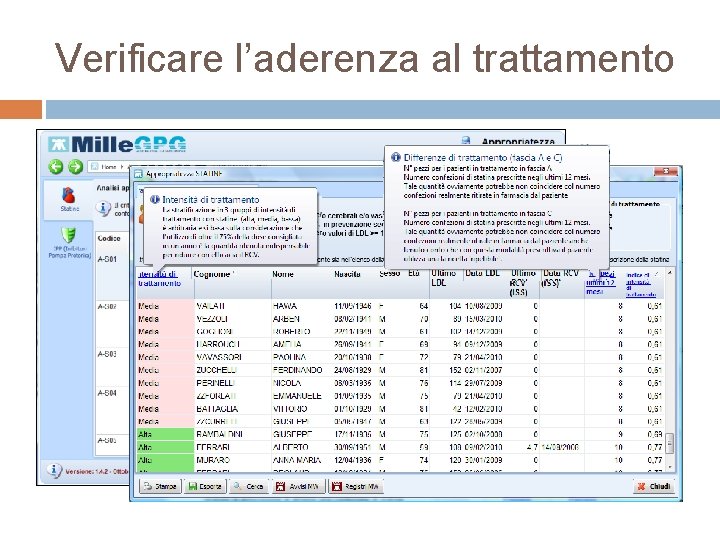720x540 pixels.
Task: Click the table's vertical scrollbar thumb
Action: click(x=669, y=443)
